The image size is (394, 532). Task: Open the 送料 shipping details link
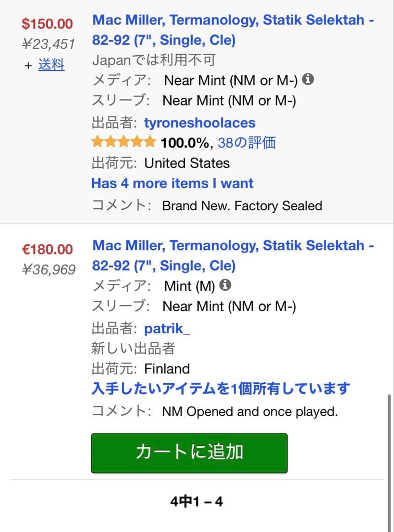point(52,65)
